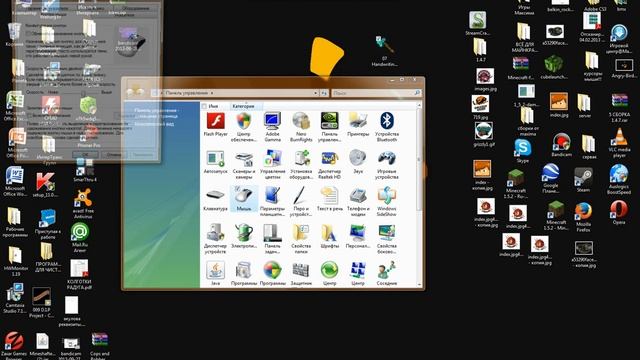Screen dimensions: 640x360
Task: Open Control Panel home page link
Action: (156, 113)
